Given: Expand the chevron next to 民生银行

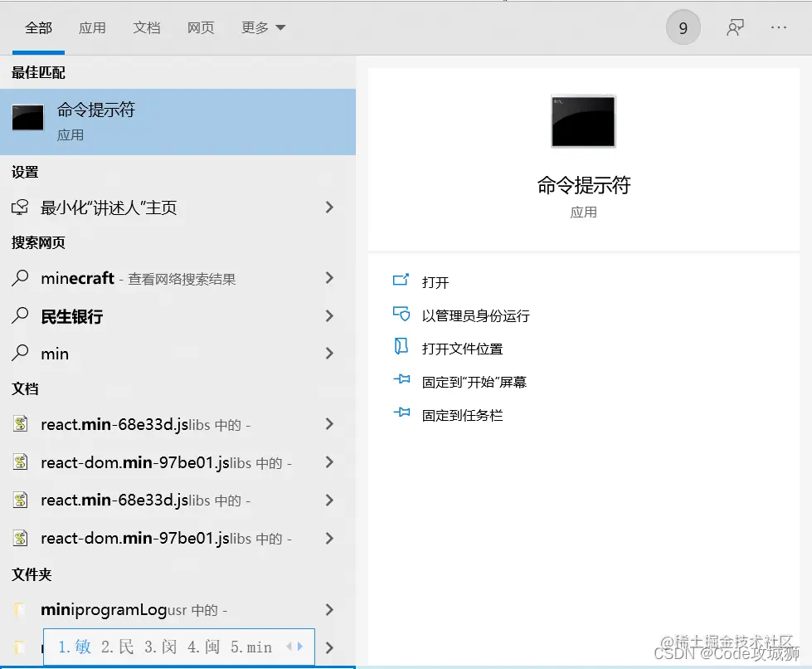Looking at the screenshot, I should point(328,315).
